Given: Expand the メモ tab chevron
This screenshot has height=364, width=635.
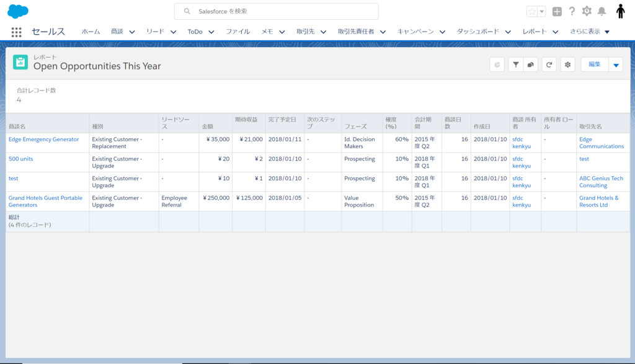Looking at the screenshot, I should [x=282, y=32].
